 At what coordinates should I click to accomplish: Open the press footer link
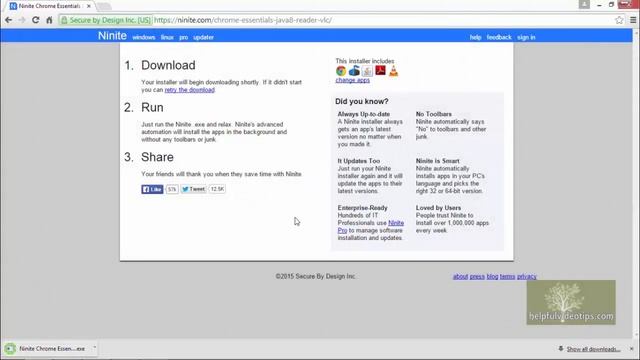[x=477, y=277]
